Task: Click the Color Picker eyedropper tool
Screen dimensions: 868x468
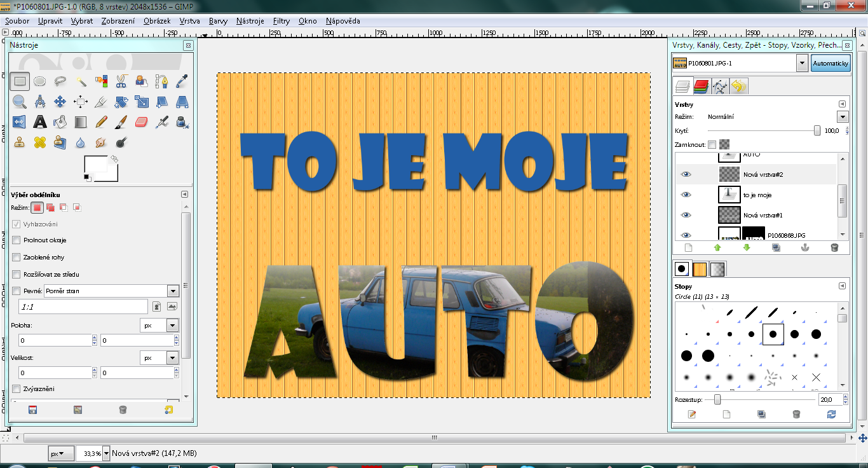Action: [182, 81]
